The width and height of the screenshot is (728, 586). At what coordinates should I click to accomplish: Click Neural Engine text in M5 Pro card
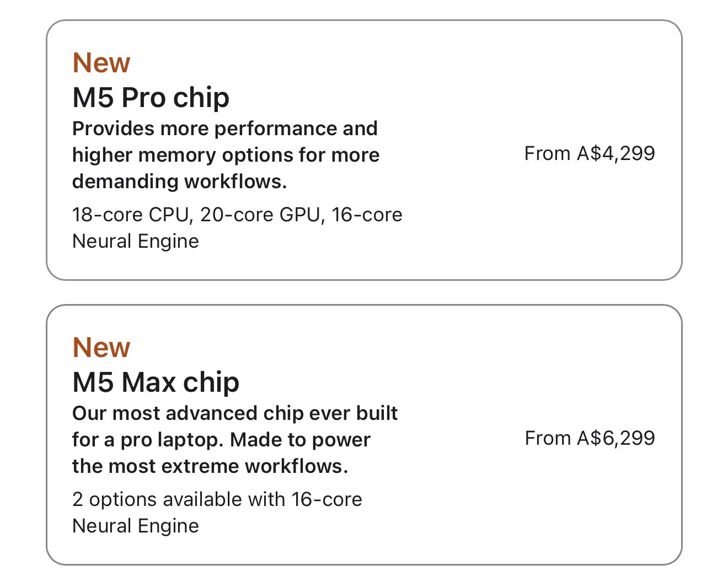[x=136, y=241]
